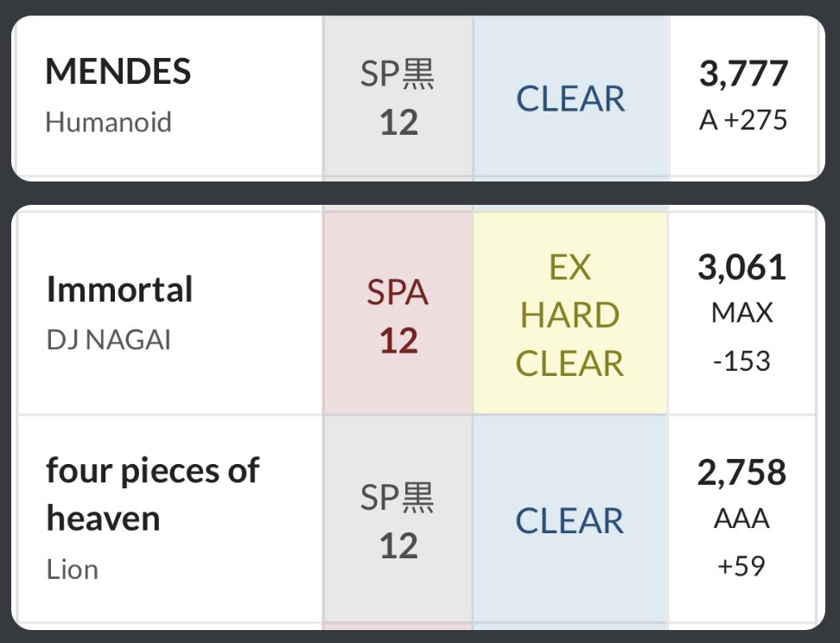Click the Lion artist name
This screenshot has width=840, height=643.
coord(72,570)
